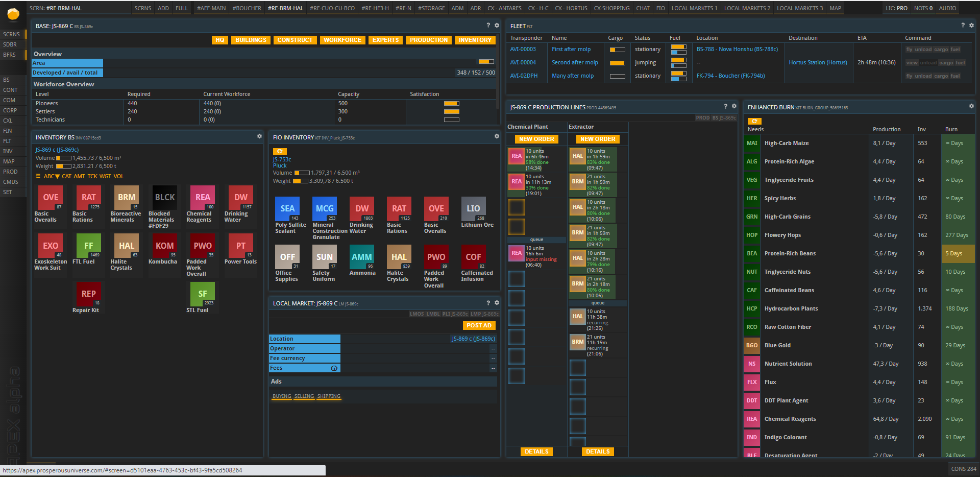Open ship AVI-00003 link

pyautogui.click(x=523, y=49)
